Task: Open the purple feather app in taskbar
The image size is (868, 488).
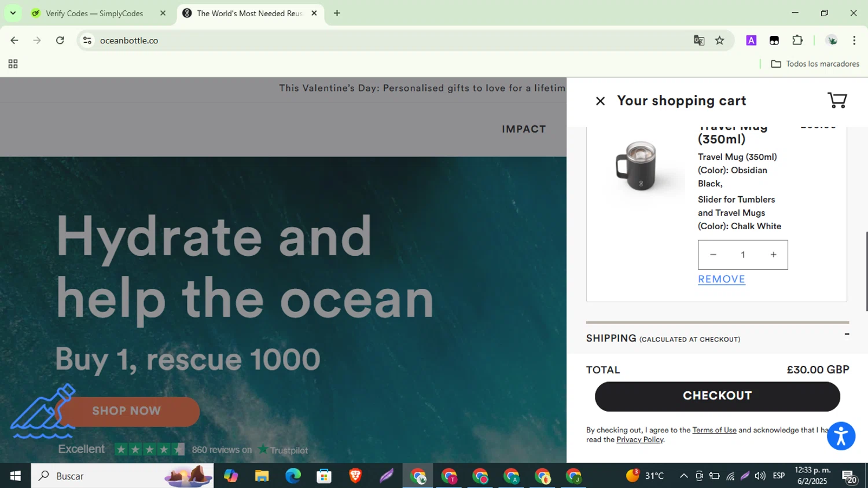Action: point(387,476)
